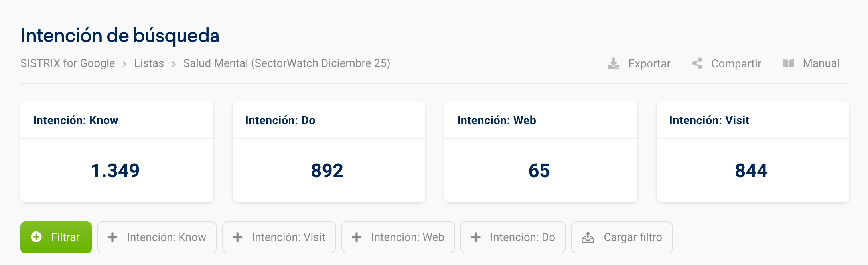
Task: Expand the Intención: Know card
Action: tap(116, 152)
